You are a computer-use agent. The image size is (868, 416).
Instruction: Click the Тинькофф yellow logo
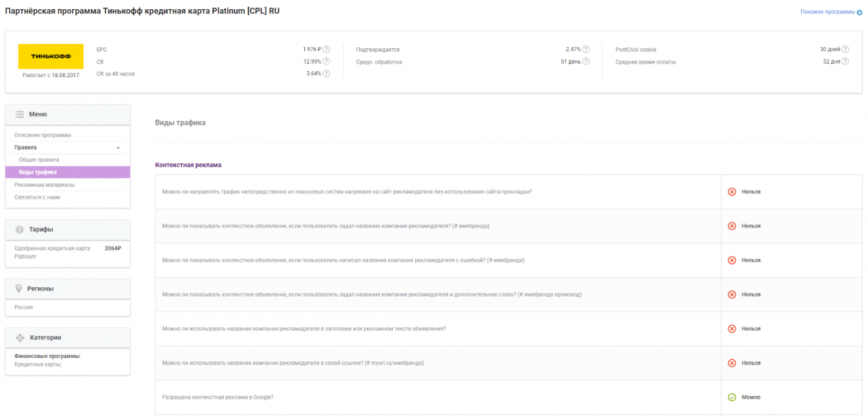[x=51, y=56]
